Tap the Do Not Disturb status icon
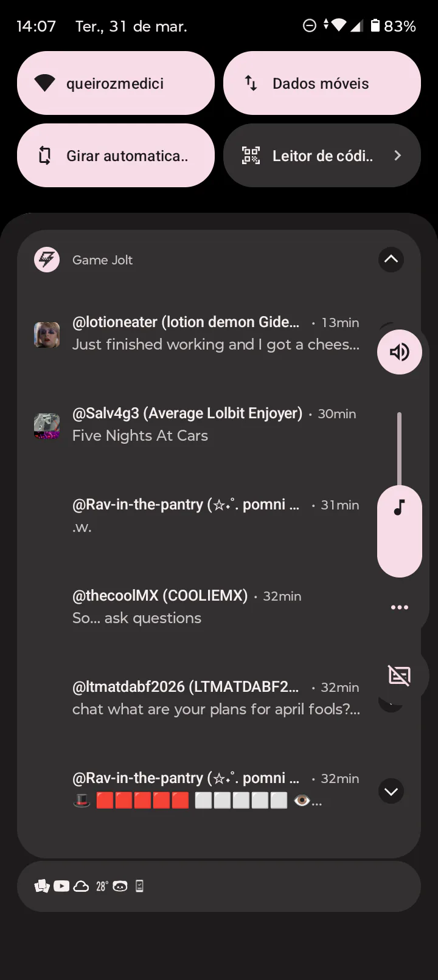Image resolution: width=438 pixels, height=980 pixels. point(310,26)
